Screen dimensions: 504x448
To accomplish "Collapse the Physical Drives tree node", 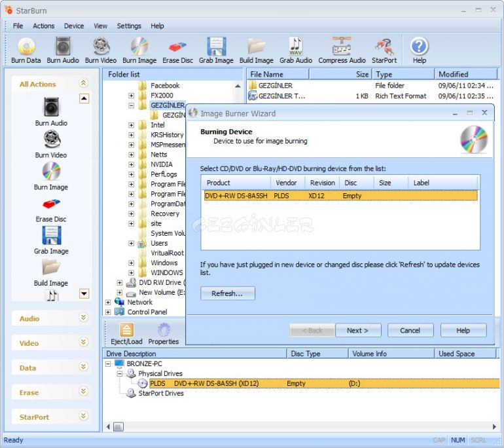I will (x=120, y=374).
